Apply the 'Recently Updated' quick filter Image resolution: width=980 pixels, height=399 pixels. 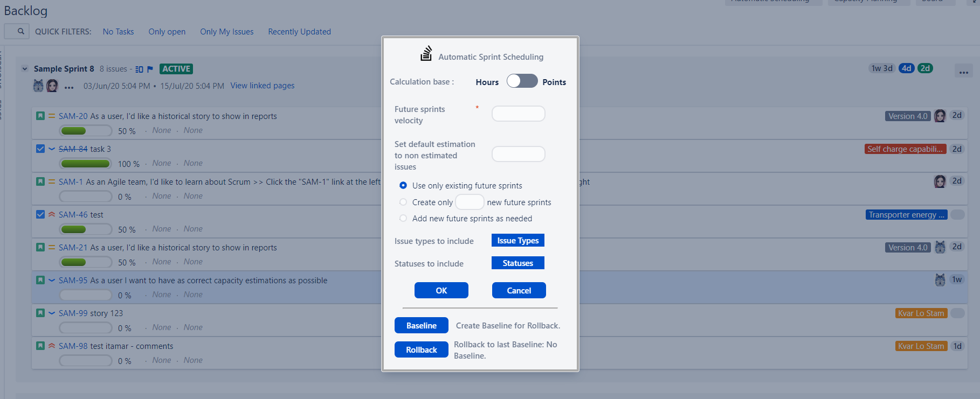click(x=300, y=32)
